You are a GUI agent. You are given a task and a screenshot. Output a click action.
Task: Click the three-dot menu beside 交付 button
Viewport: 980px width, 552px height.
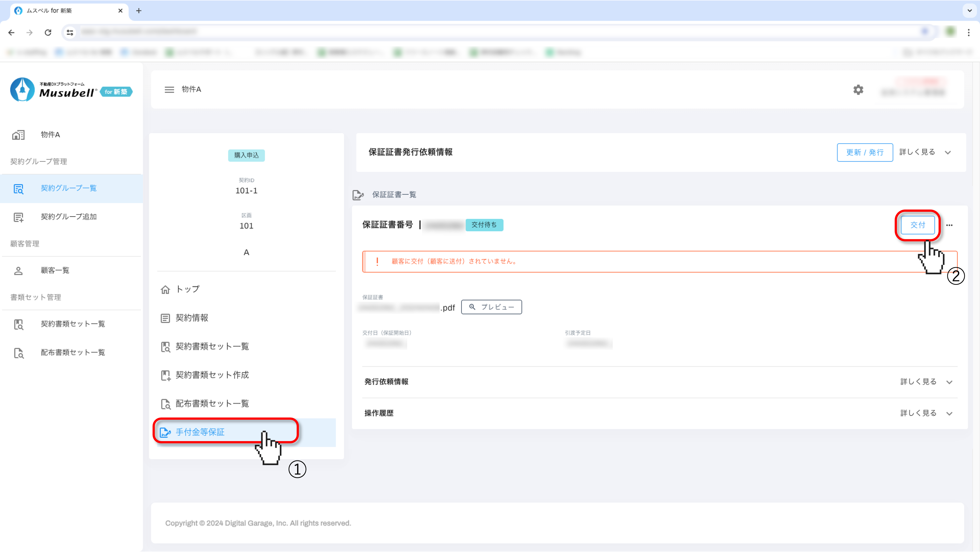pyautogui.click(x=949, y=225)
